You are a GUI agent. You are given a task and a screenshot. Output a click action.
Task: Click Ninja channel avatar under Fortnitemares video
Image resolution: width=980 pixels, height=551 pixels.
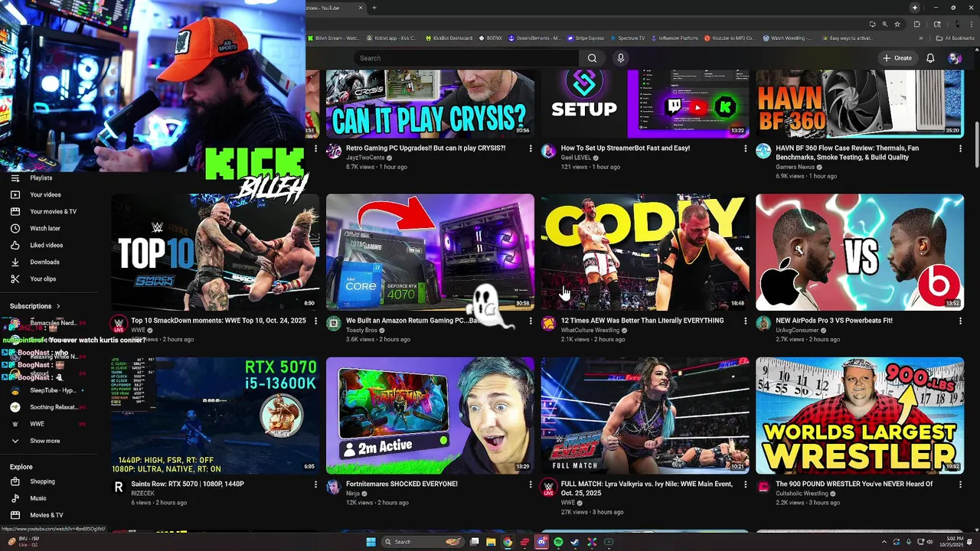334,487
